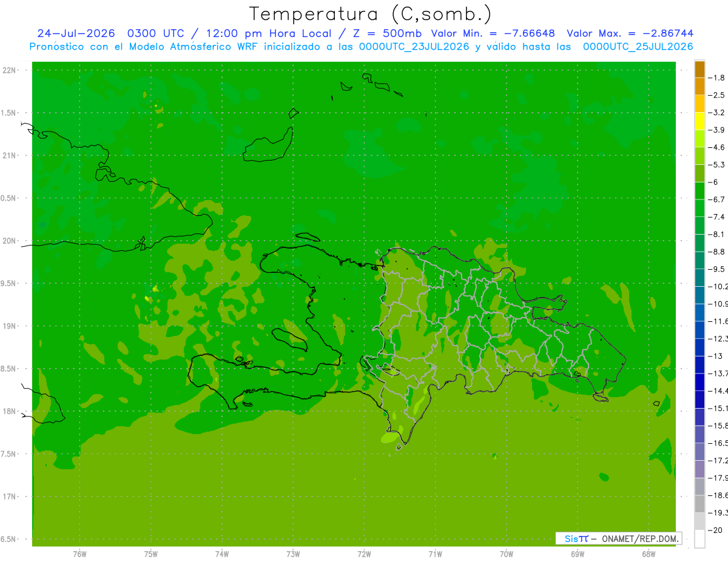This screenshot has width=728, height=562.
Task: Click the -3.2 color bar label
Action: coord(716,113)
